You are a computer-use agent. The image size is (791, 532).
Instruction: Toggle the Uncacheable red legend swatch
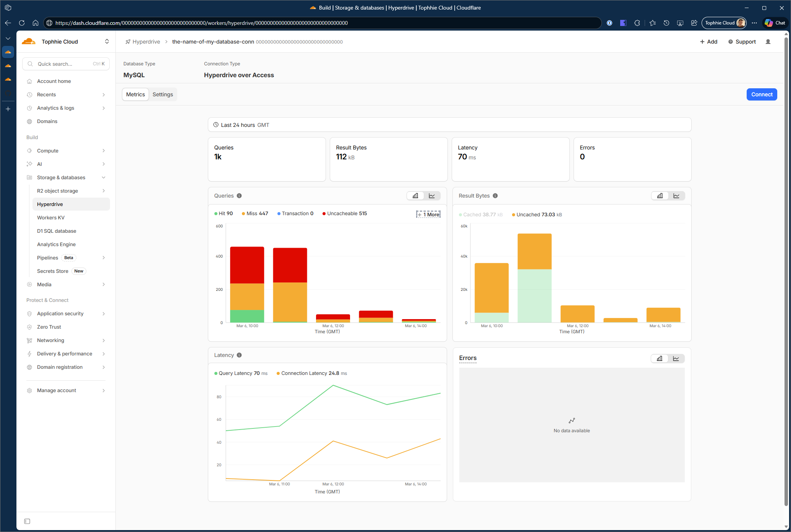click(324, 214)
